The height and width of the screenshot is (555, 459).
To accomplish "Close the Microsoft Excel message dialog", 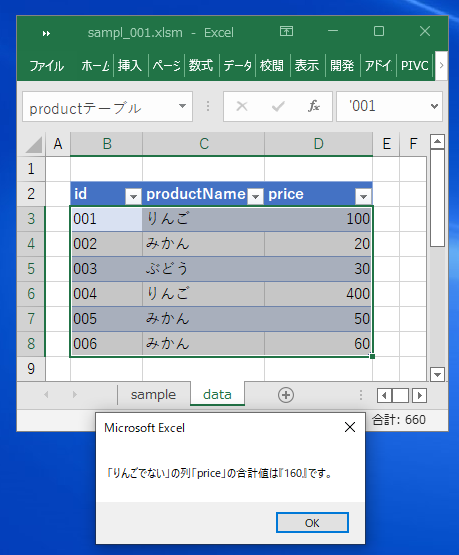I will point(350,427).
